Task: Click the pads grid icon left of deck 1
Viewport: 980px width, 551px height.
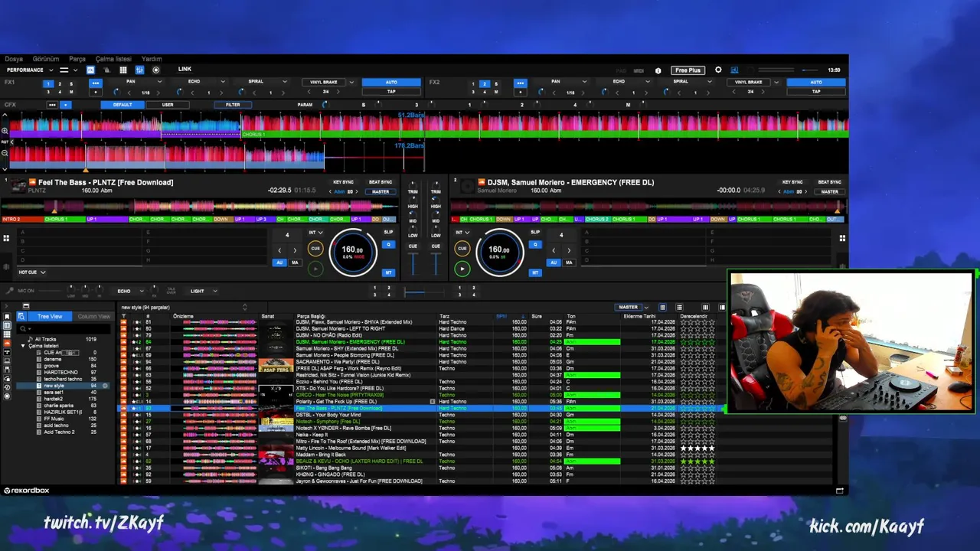Action: coord(6,238)
